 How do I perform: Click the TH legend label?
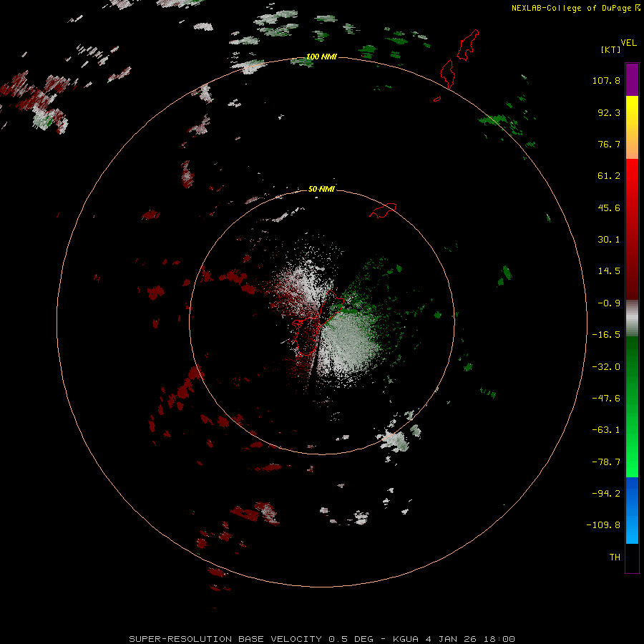615,557
